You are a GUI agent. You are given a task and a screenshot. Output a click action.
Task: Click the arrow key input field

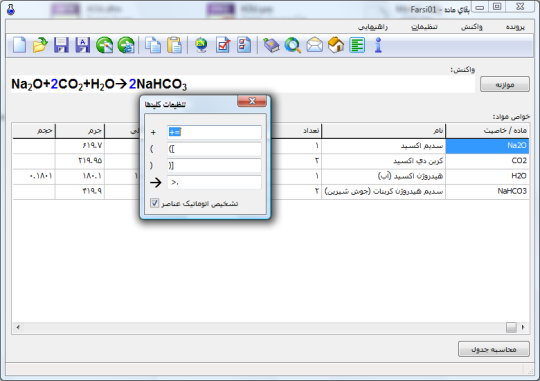214,182
